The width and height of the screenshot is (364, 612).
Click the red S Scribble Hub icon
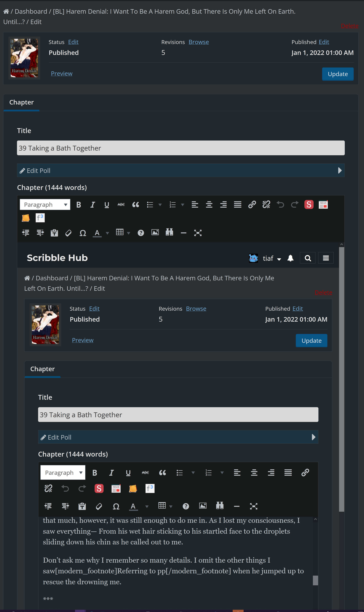309,205
